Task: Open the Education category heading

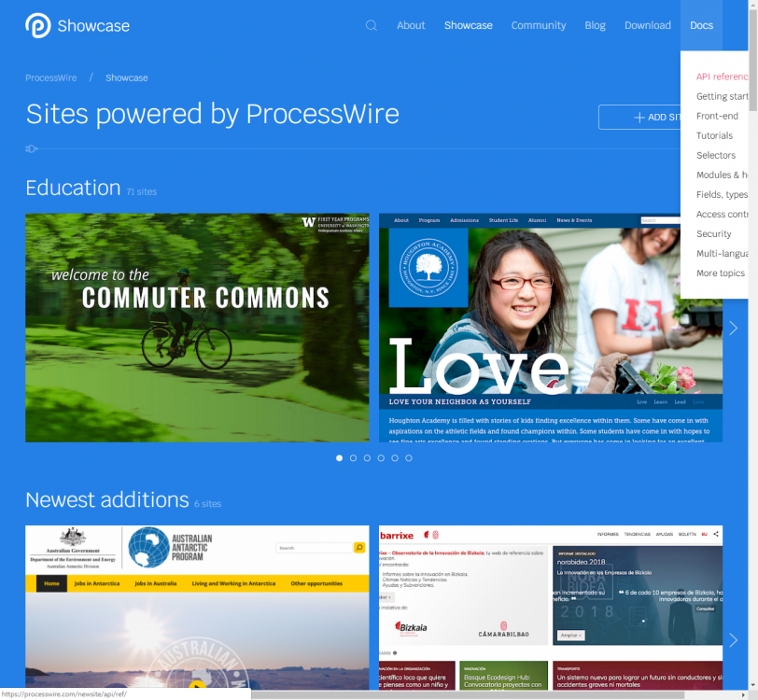Action: [73, 188]
